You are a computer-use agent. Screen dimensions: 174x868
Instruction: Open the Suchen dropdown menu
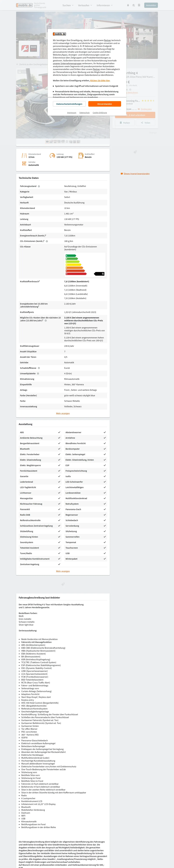pyautogui.click(x=68, y=5)
